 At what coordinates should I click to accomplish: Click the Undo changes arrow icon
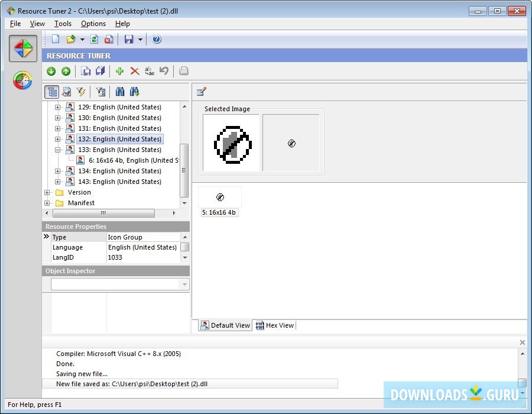pyautogui.click(x=164, y=71)
